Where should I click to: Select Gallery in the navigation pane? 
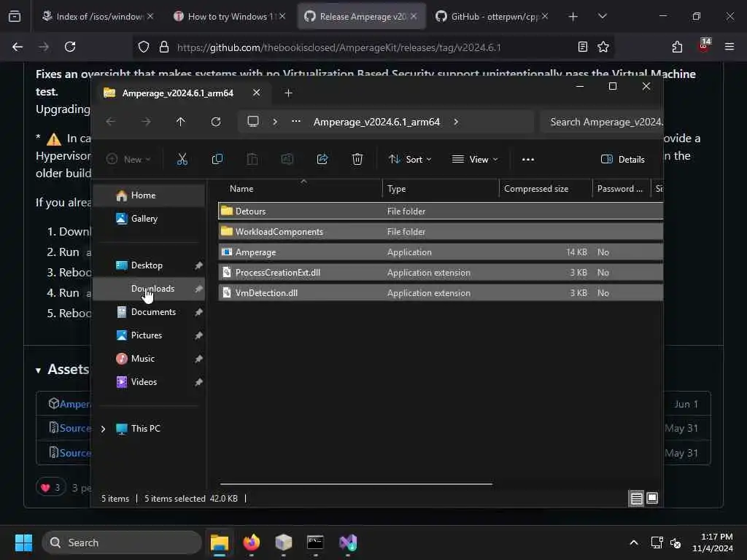[149, 219]
